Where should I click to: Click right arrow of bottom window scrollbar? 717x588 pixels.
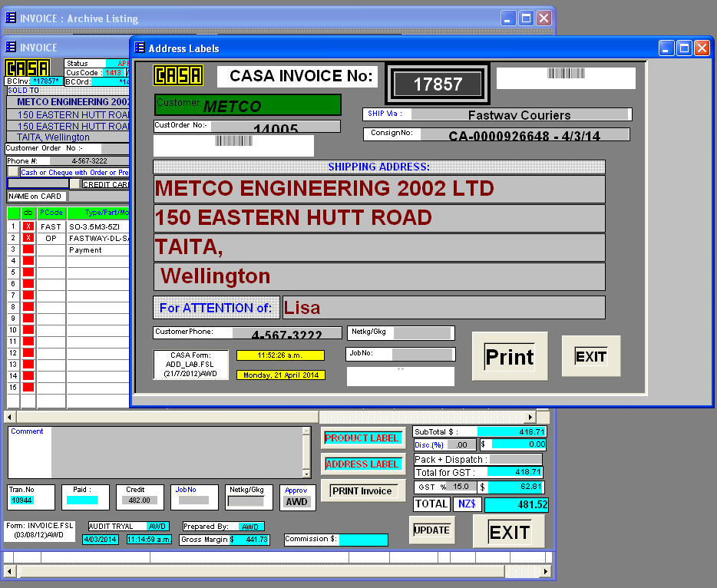click(x=546, y=571)
